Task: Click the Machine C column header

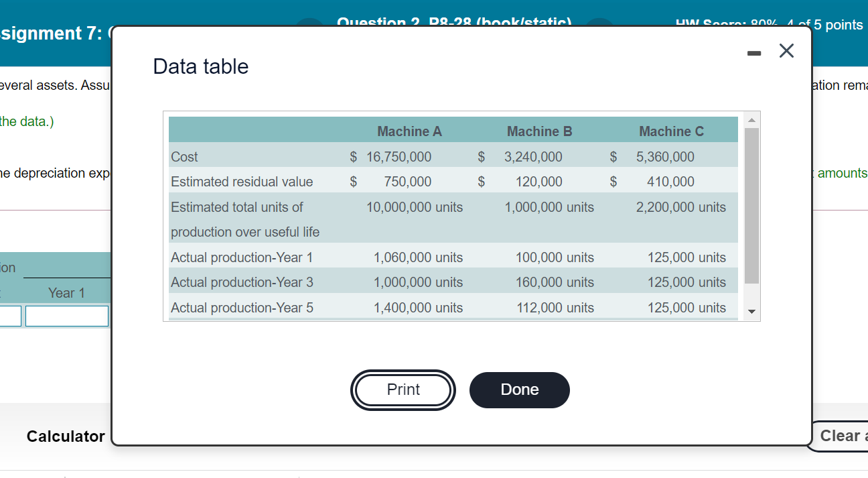Action: 671,131
